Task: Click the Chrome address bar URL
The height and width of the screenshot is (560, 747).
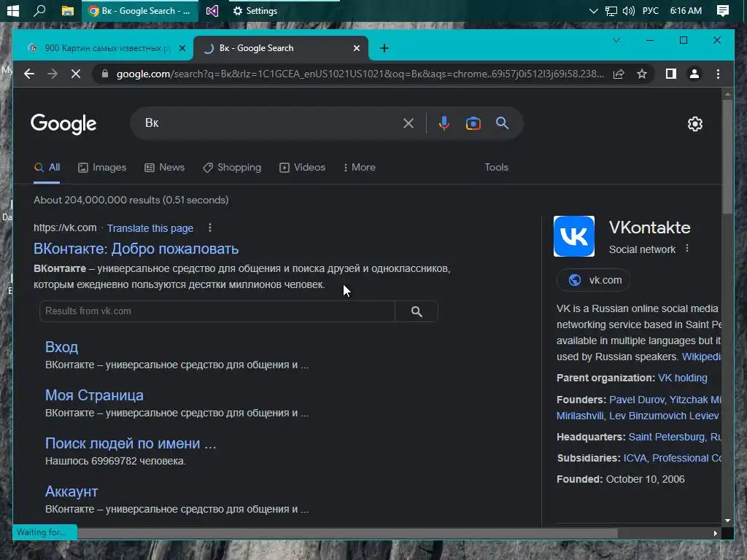Action: point(360,74)
